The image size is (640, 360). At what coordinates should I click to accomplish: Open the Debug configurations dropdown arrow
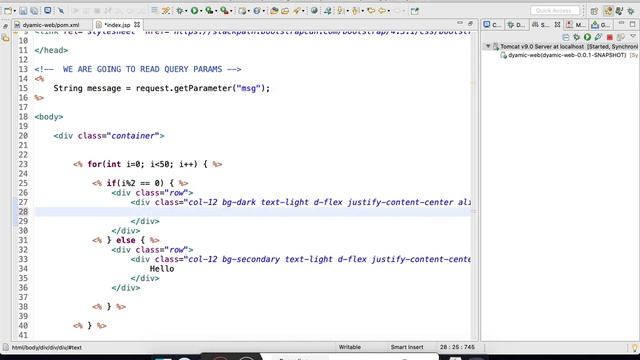point(186,11)
